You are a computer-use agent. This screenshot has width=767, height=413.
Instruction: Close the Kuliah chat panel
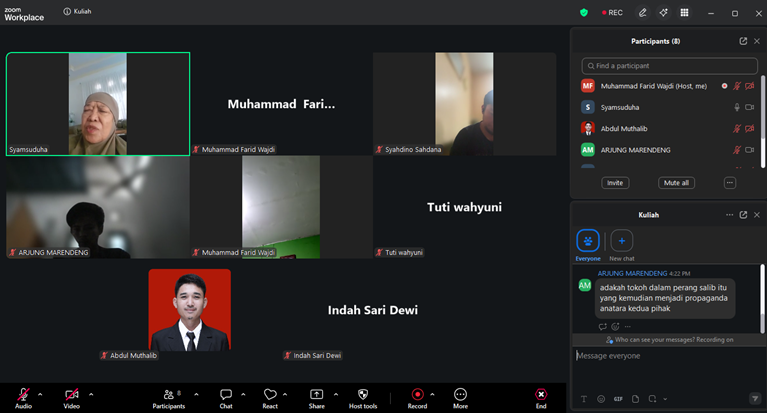(x=757, y=215)
